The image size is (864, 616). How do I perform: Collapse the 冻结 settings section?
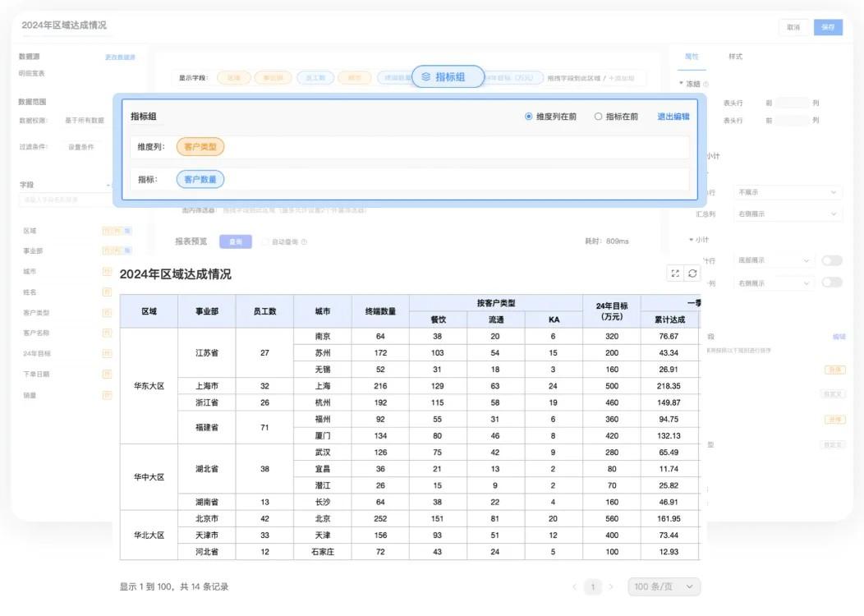click(682, 82)
